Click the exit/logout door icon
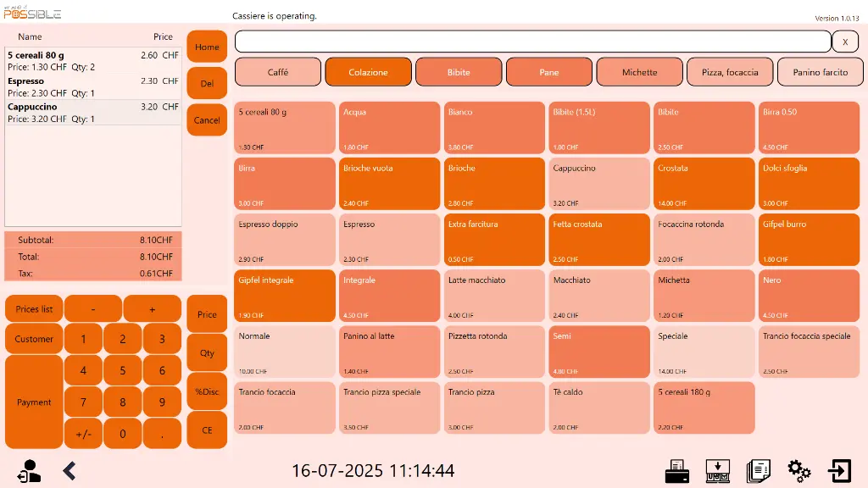This screenshot has height=488, width=868. coord(840,470)
